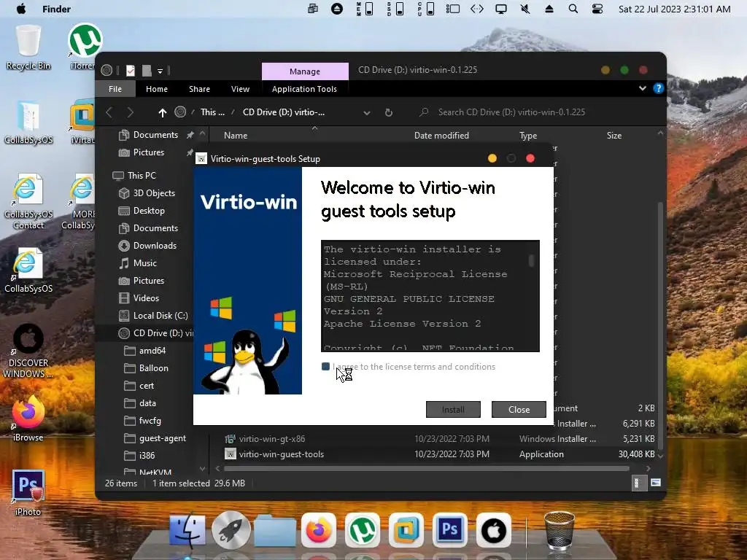Image resolution: width=747 pixels, height=560 pixels.
Task: Open the CollabSysOS Contact shortcut
Action: coord(28,201)
